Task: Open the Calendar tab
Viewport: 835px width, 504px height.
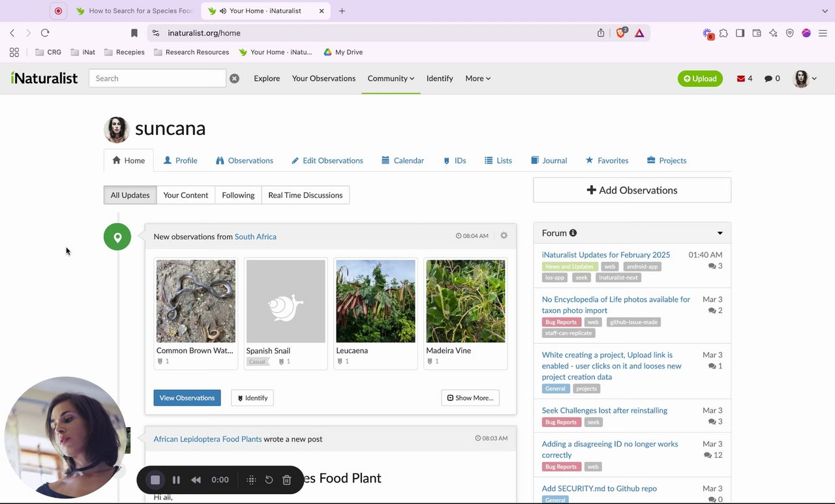Action: pyautogui.click(x=402, y=160)
